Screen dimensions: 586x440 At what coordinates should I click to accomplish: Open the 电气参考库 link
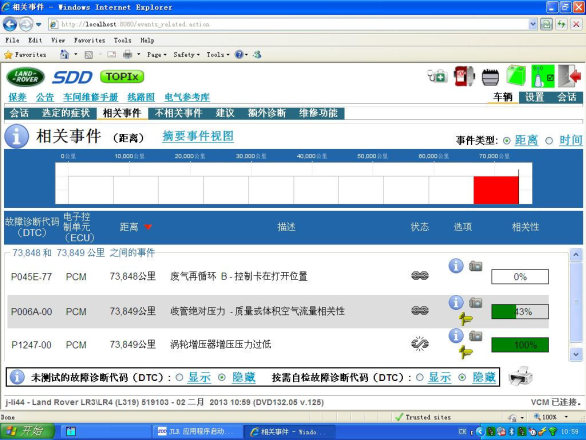coord(187,97)
